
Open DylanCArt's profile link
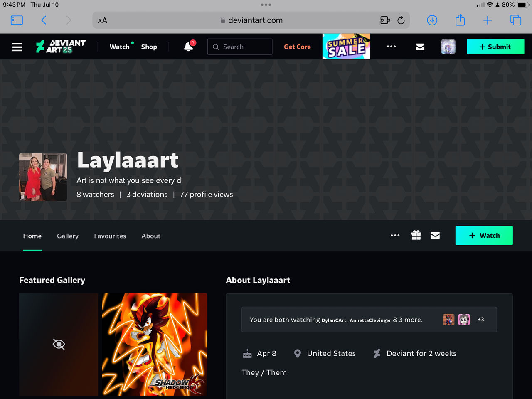pyautogui.click(x=334, y=320)
